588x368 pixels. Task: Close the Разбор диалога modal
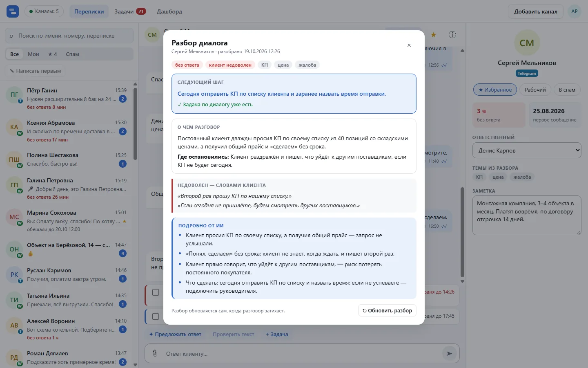pyautogui.click(x=409, y=45)
